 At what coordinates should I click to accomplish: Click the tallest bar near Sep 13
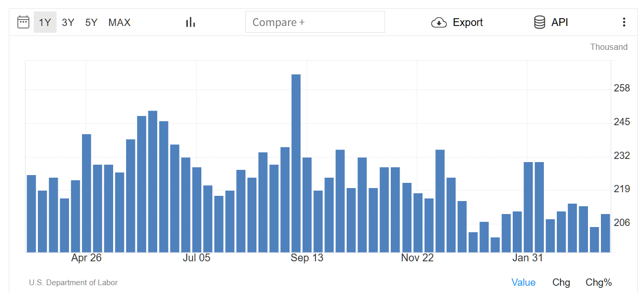coord(296,163)
